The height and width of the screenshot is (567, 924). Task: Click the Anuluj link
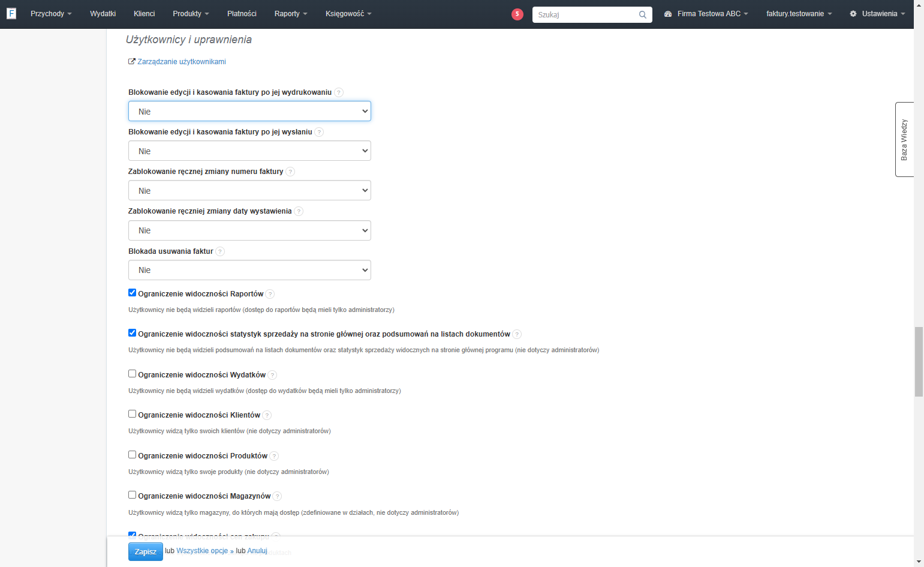(257, 551)
